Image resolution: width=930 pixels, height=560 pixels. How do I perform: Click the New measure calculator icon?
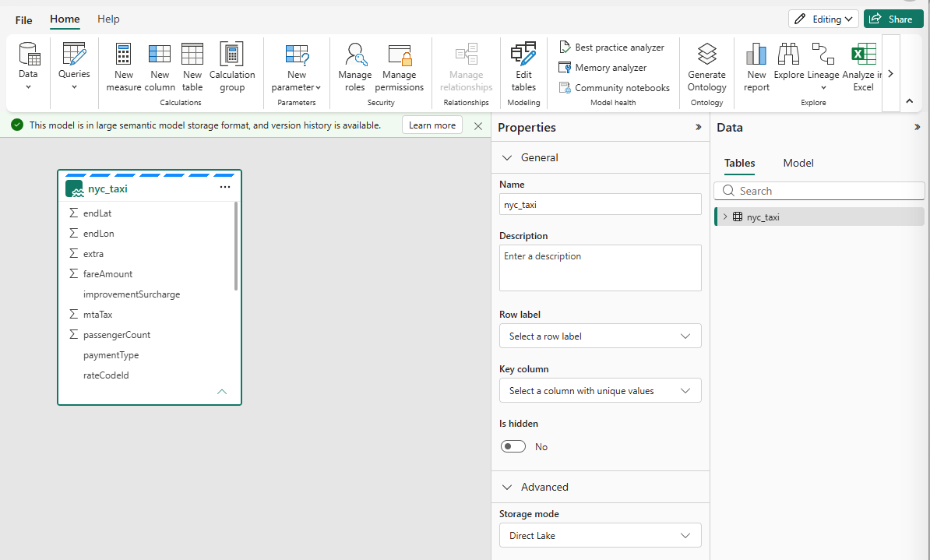tap(123, 54)
